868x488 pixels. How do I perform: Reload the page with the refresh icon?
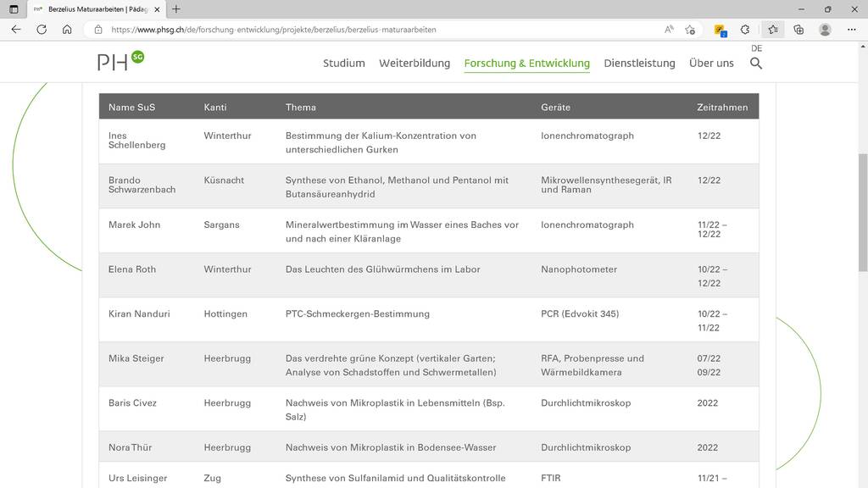(42, 29)
